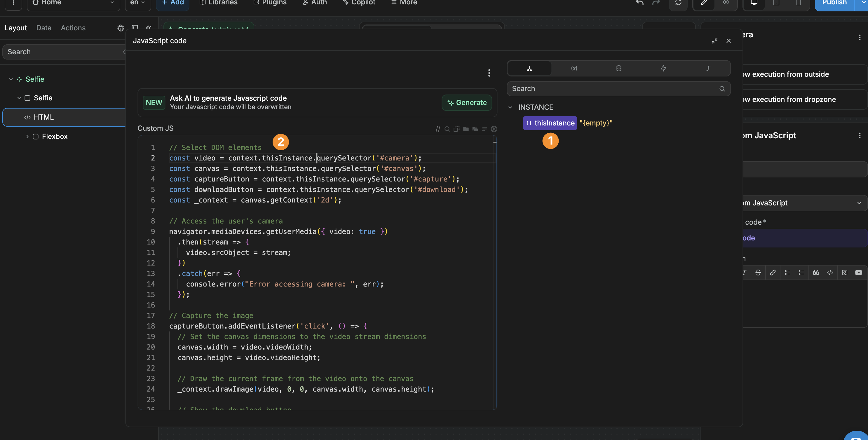
Task: Click the thisInstance variable chip
Action: coord(550,123)
